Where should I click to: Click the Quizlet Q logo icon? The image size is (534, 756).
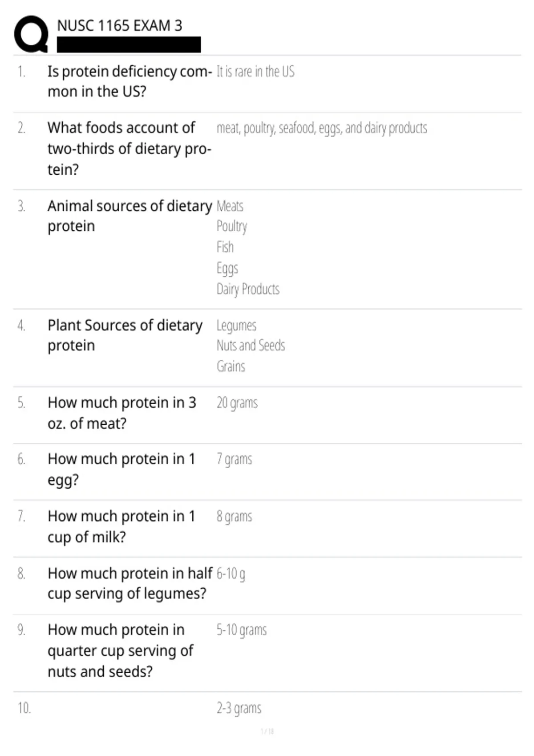31,34
